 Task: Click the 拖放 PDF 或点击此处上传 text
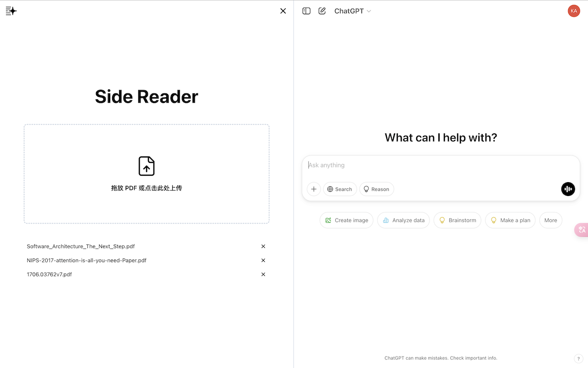(147, 188)
